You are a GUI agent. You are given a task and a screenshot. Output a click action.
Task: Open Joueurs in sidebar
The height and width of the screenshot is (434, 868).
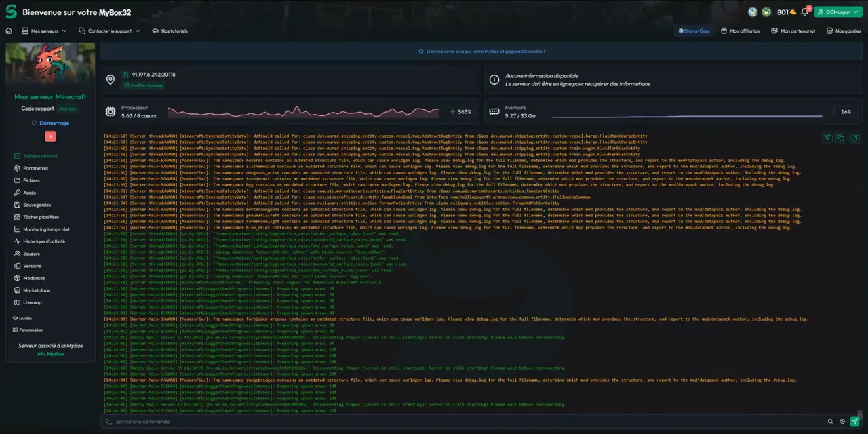click(27, 254)
